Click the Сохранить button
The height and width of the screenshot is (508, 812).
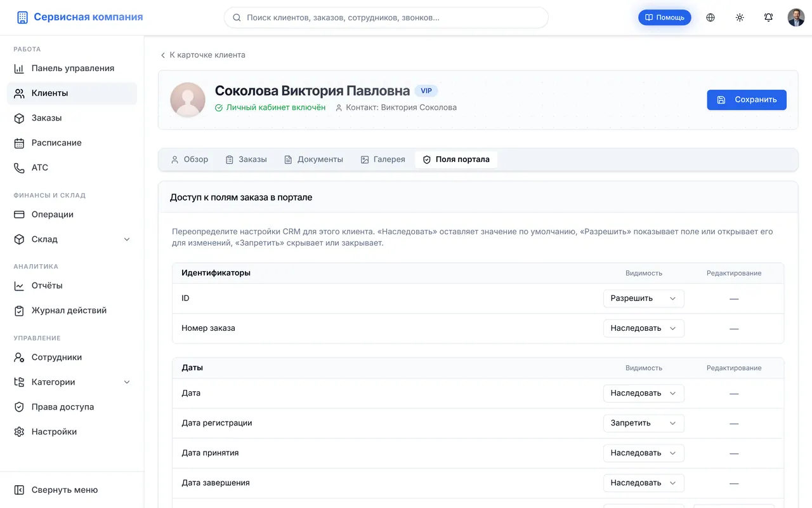click(x=747, y=100)
